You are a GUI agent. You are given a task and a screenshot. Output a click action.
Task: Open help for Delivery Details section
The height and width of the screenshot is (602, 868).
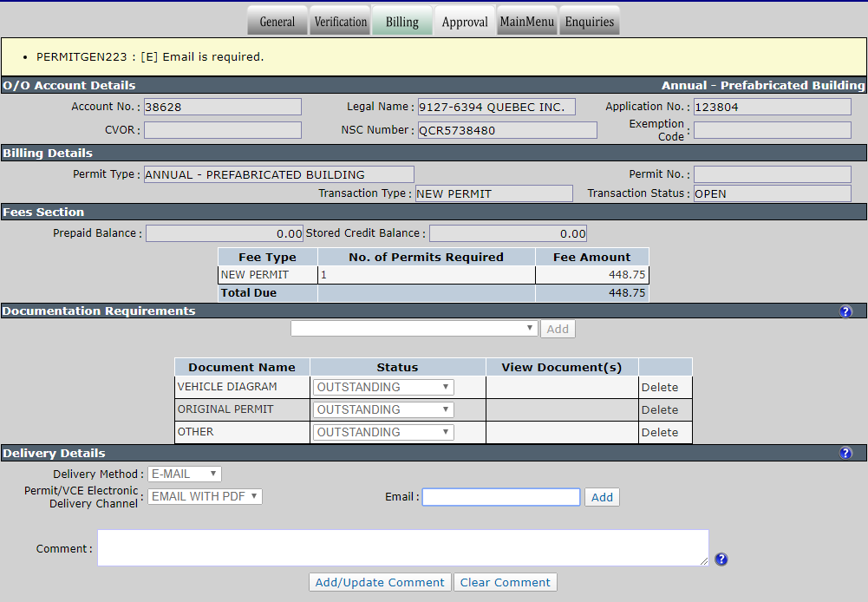point(845,453)
